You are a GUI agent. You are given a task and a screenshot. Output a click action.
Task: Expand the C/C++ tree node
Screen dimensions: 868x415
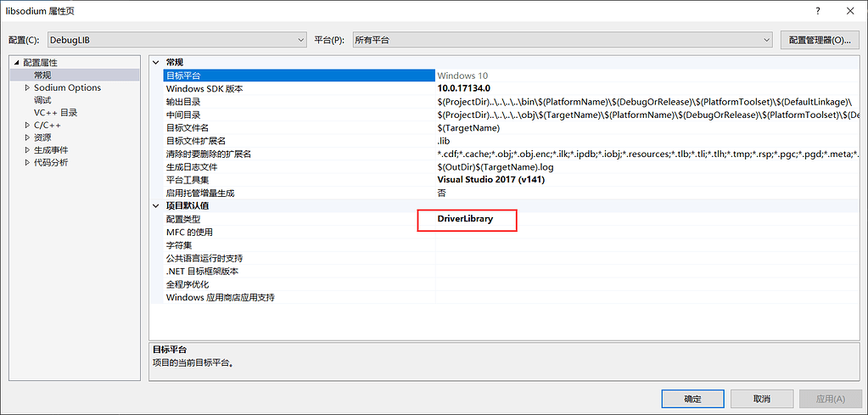[27, 125]
